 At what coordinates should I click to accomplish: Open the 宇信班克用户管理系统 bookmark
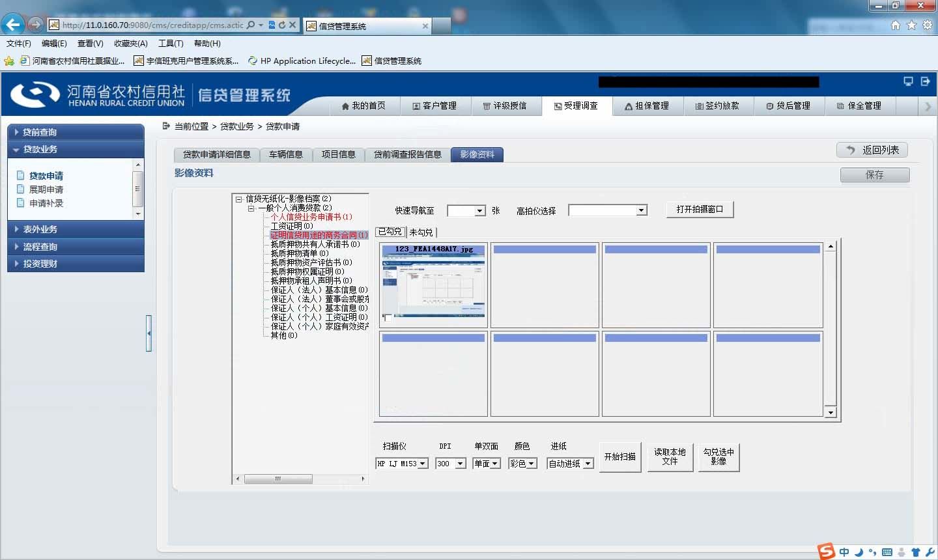tap(186, 61)
